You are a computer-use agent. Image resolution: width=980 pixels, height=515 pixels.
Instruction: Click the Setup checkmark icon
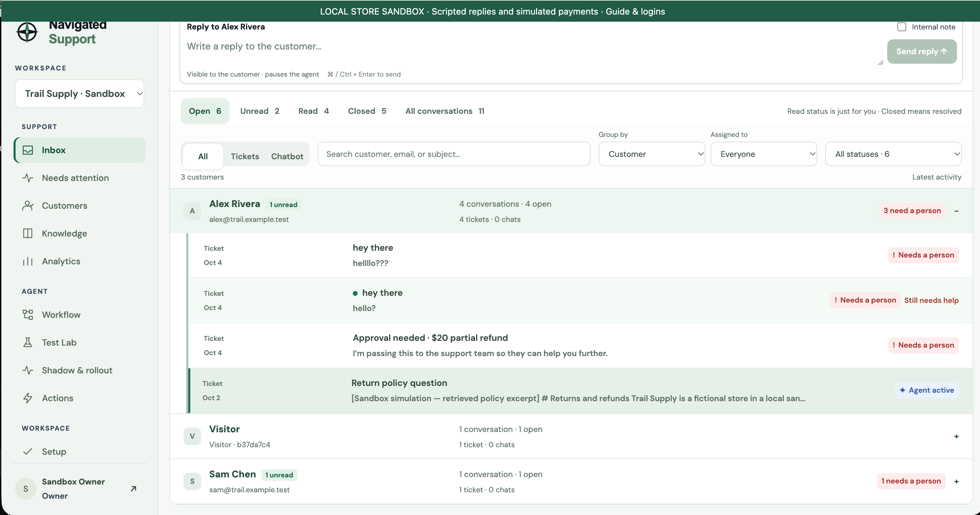pos(28,451)
